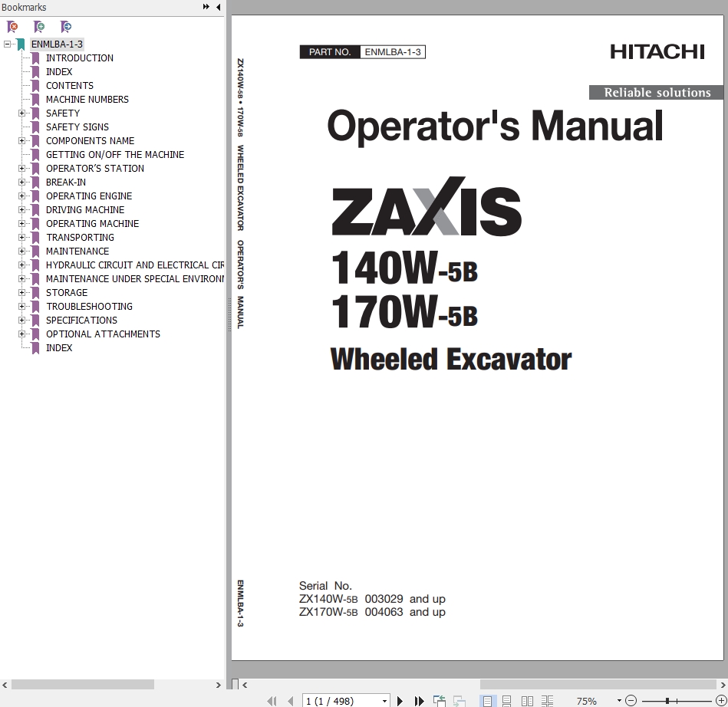Expand the MAINTENANCE bookmark
This screenshot has width=728, height=707.
[x=21, y=252]
